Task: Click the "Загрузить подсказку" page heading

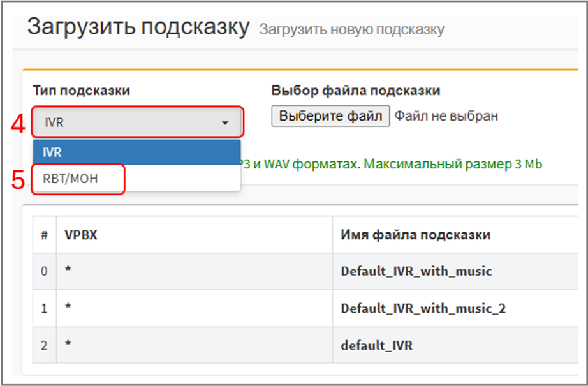Action: click(138, 27)
